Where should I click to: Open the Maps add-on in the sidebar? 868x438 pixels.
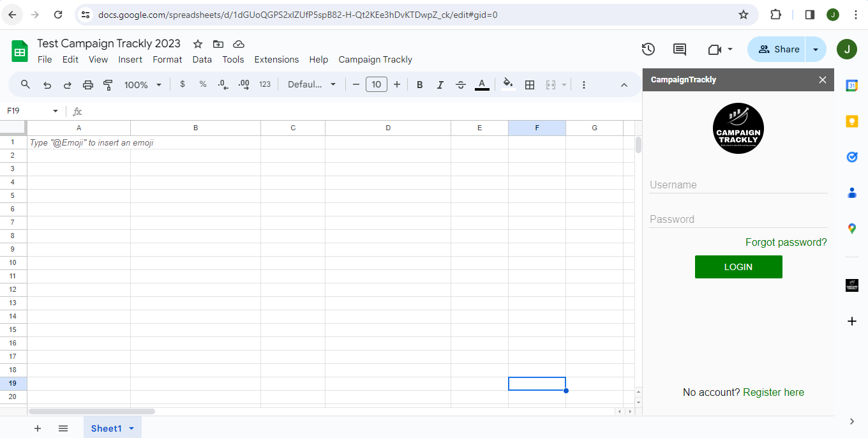tap(851, 228)
